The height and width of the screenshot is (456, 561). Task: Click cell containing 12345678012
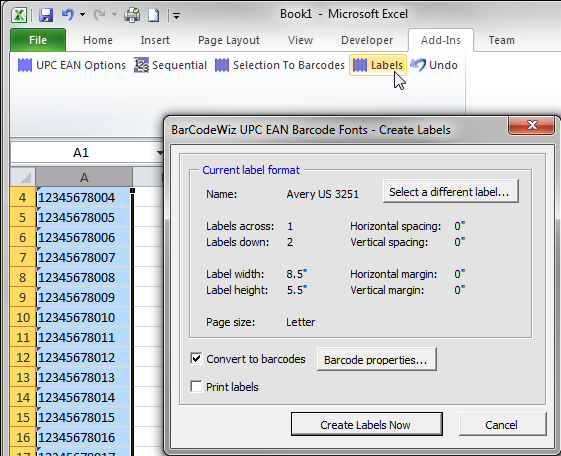coord(84,357)
